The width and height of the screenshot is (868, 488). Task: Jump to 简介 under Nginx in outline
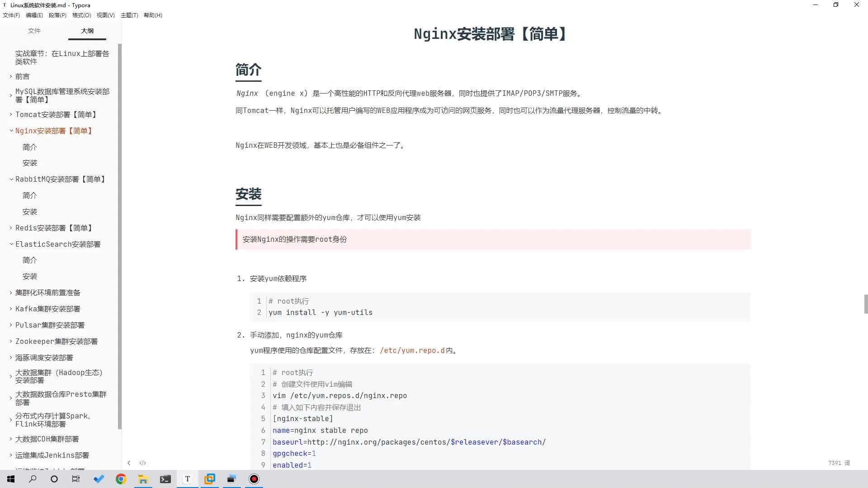30,147
